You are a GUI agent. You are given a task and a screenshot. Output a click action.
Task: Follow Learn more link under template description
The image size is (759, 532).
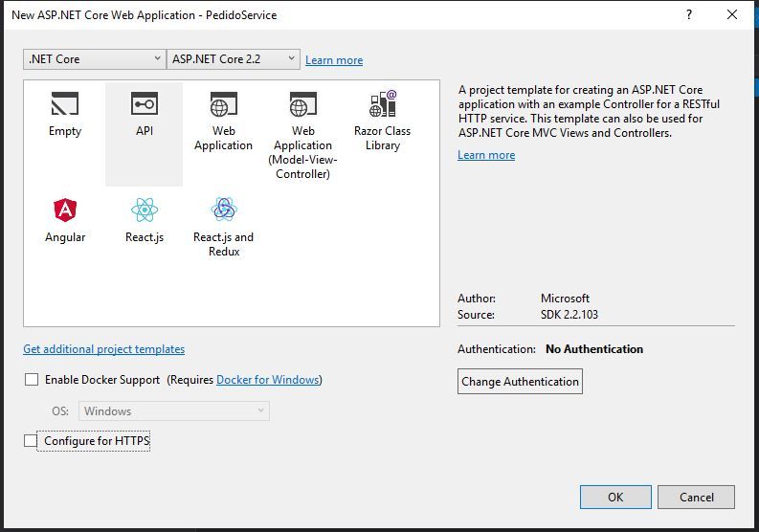point(486,155)
